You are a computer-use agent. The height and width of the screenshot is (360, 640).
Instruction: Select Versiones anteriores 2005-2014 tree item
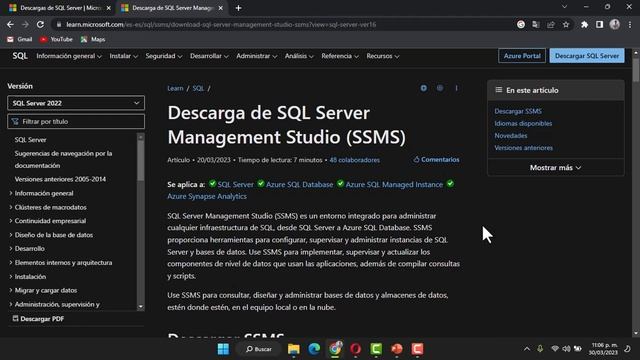[x=60, y=179]
